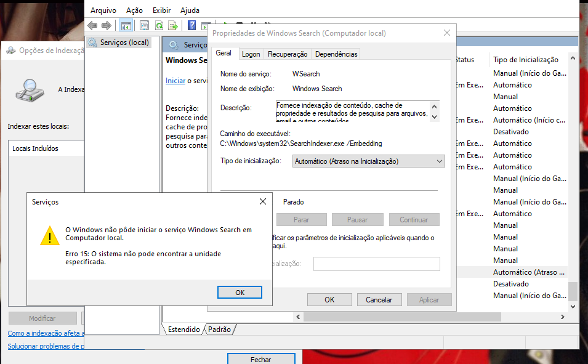Open the Arquivo menu
588x364 pixels.
point(103,10)
